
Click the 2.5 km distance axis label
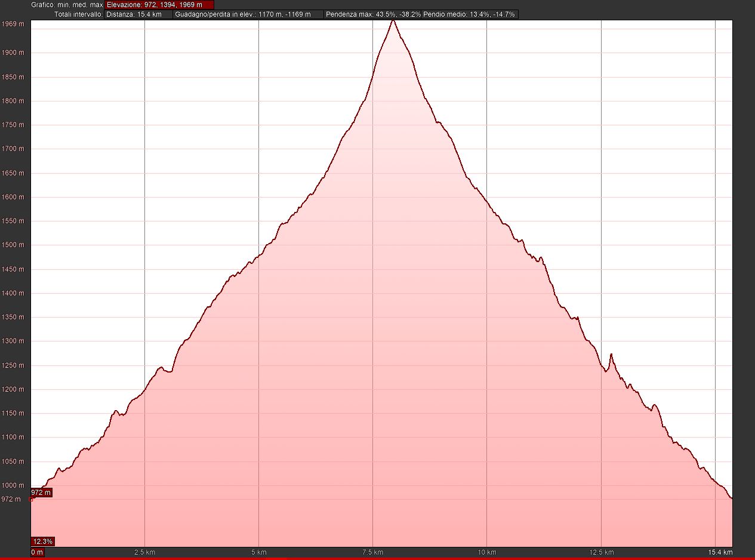[145, 552]
